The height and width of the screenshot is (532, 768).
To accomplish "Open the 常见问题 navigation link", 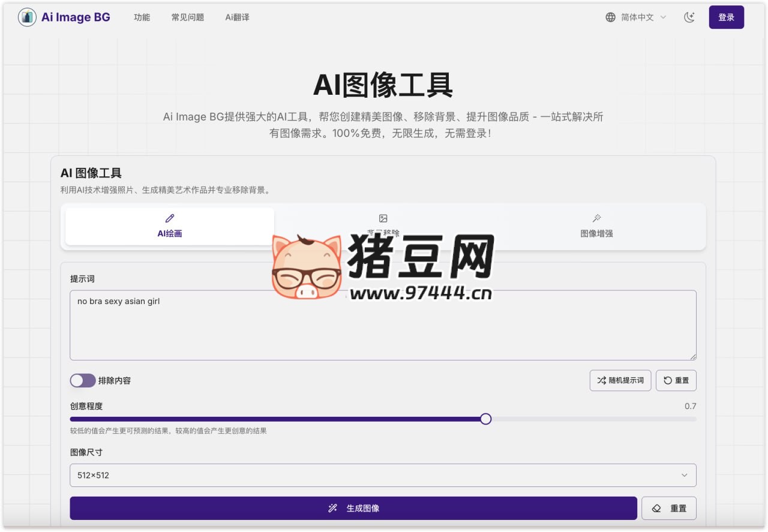I will coord(188,17).
